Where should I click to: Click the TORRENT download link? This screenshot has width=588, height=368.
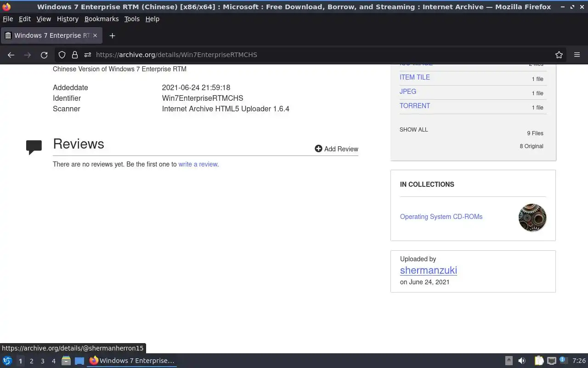pyautogui.click(x=415, y=106)
